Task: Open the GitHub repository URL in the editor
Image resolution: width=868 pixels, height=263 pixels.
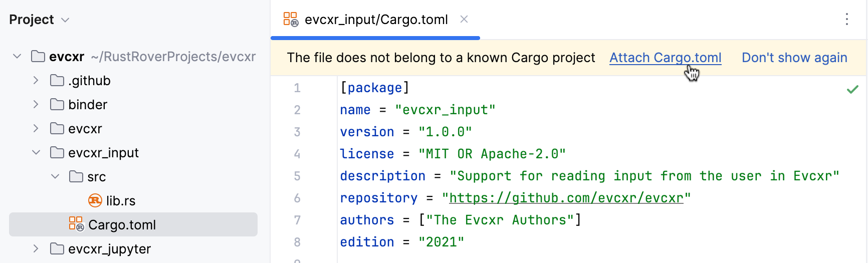Action: pos(566,198)
